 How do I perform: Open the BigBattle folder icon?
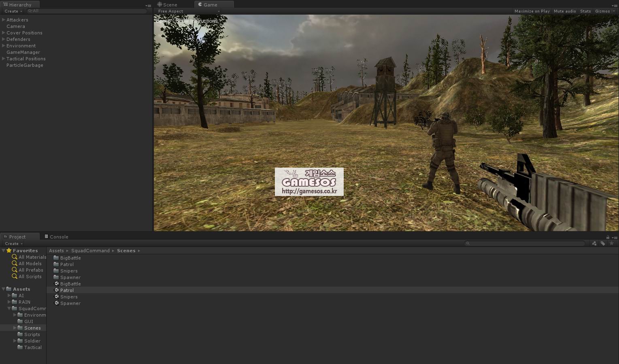coord(56,258)
